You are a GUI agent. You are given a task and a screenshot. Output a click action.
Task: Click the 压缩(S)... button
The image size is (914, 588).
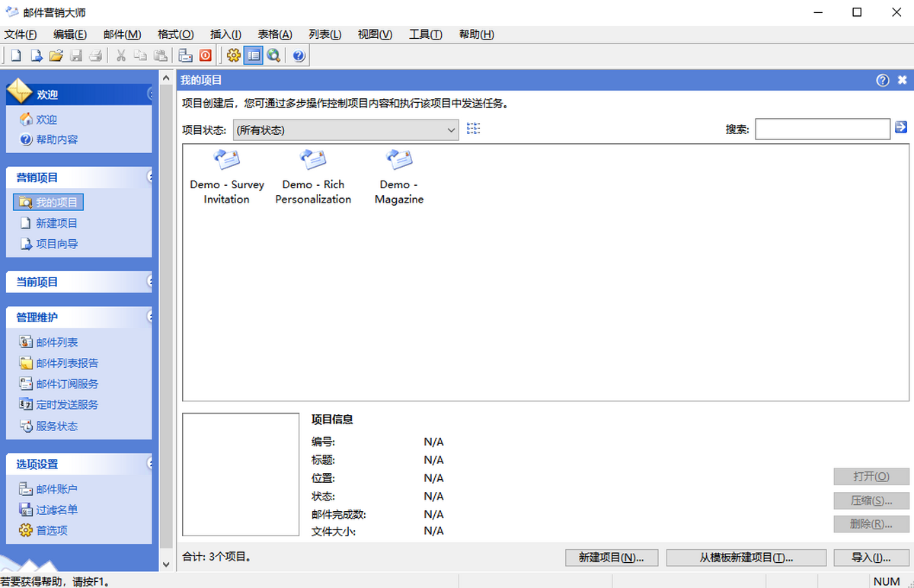[871, 500]
